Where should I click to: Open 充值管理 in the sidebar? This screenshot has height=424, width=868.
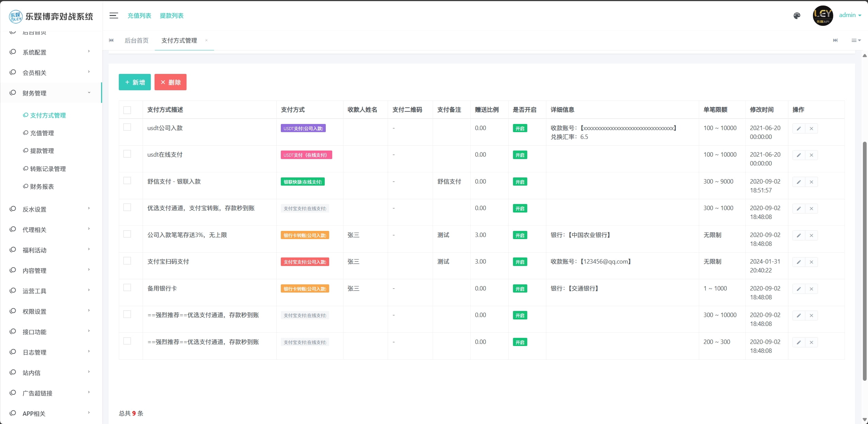tap(42, 133)
